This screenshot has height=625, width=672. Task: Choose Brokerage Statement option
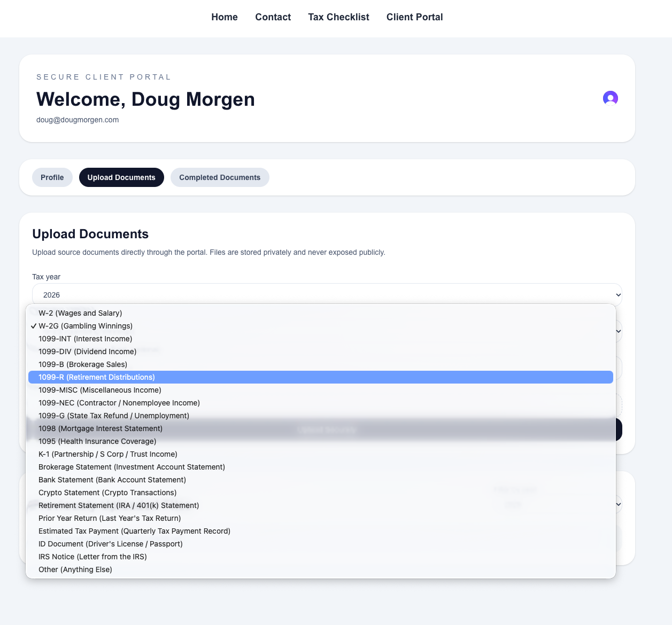pos(321,467)
